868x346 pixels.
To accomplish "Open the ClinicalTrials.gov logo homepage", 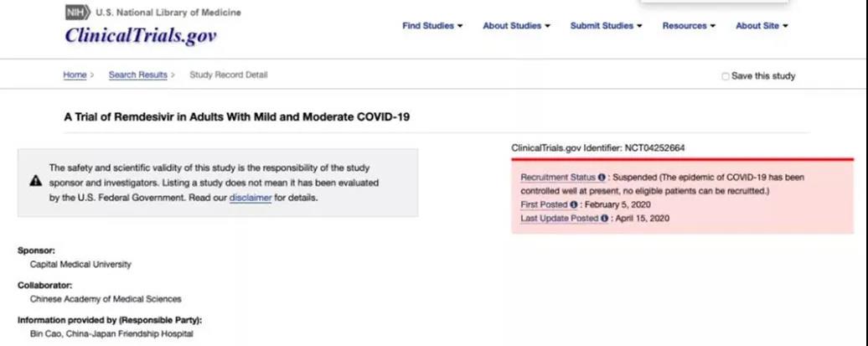I will pos(141,36).
